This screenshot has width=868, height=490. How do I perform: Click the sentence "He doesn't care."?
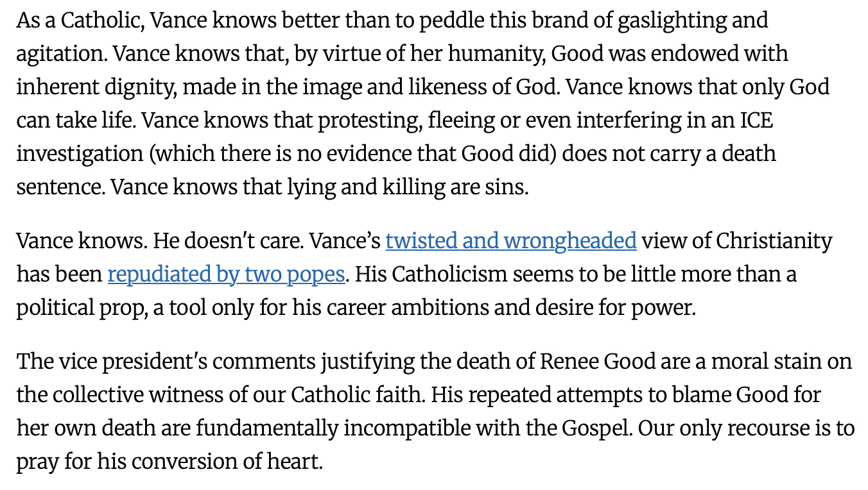tap(230, 241)
